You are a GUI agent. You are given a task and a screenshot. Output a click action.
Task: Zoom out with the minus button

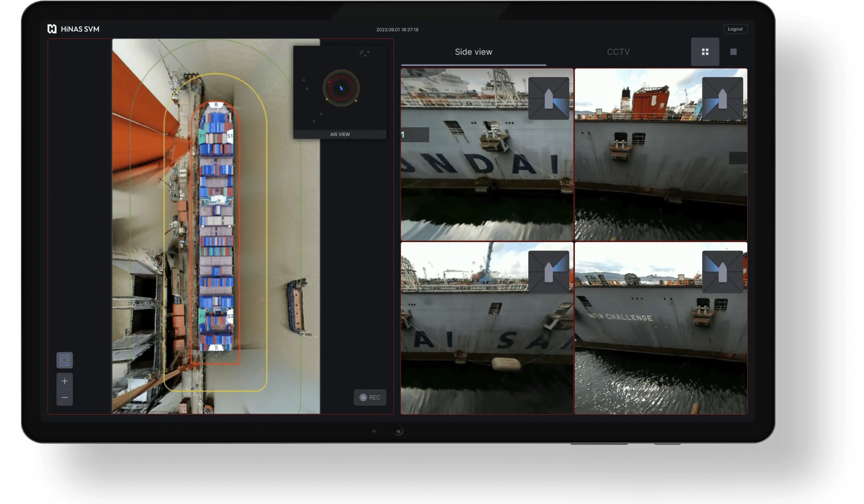pyautogui.click(x=65, y=398)
